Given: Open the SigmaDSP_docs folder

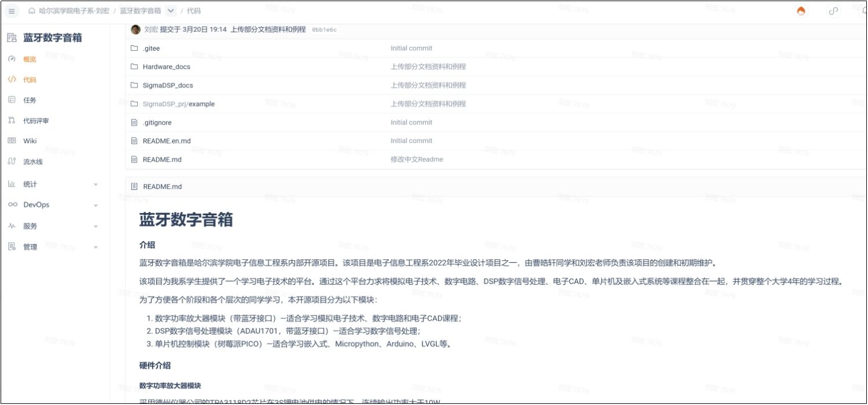Looking at the screenshot, I should click(x=167, y=85).
